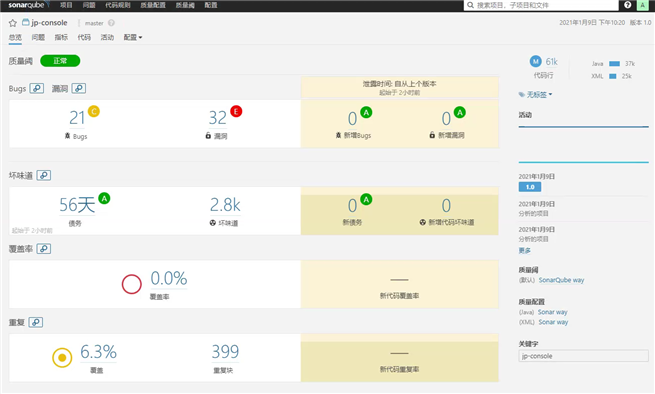This screenshot has height=394, width=655.
Task: Open the help question mark icon
Action: 627,5
